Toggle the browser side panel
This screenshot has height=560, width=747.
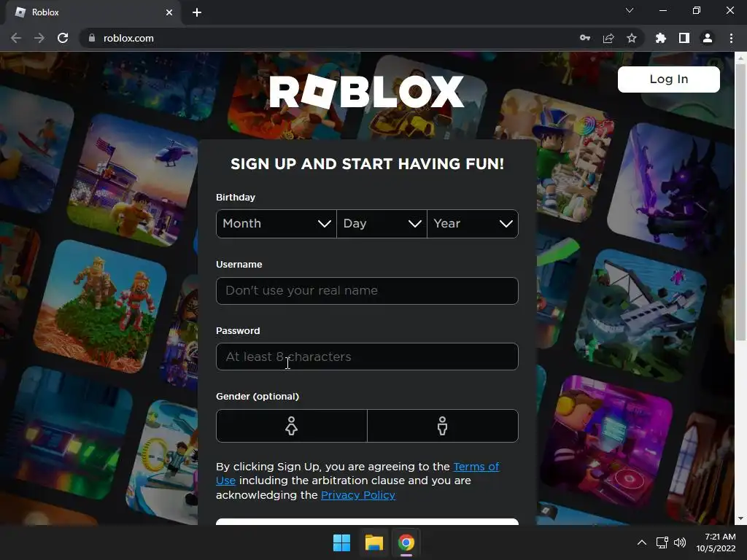click(x=684, y=38)
